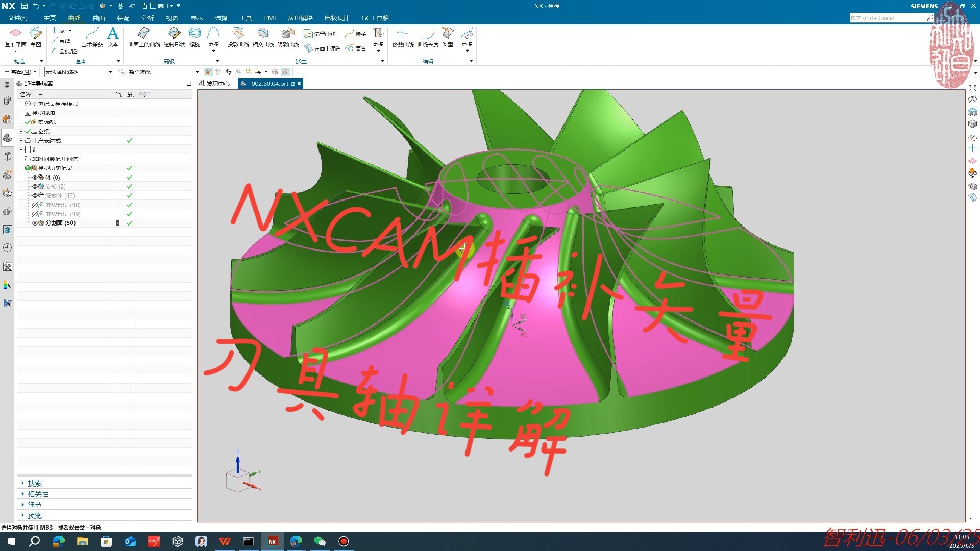Click the 文本 (Text) tool icon
Screen dimensions: 980x551
[113, 34]
